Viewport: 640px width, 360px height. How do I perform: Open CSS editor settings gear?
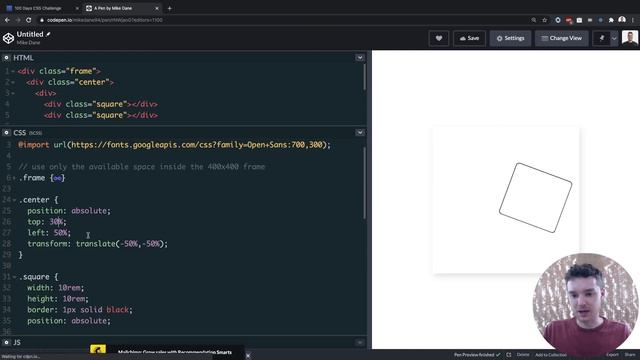(x=7, y=133)
